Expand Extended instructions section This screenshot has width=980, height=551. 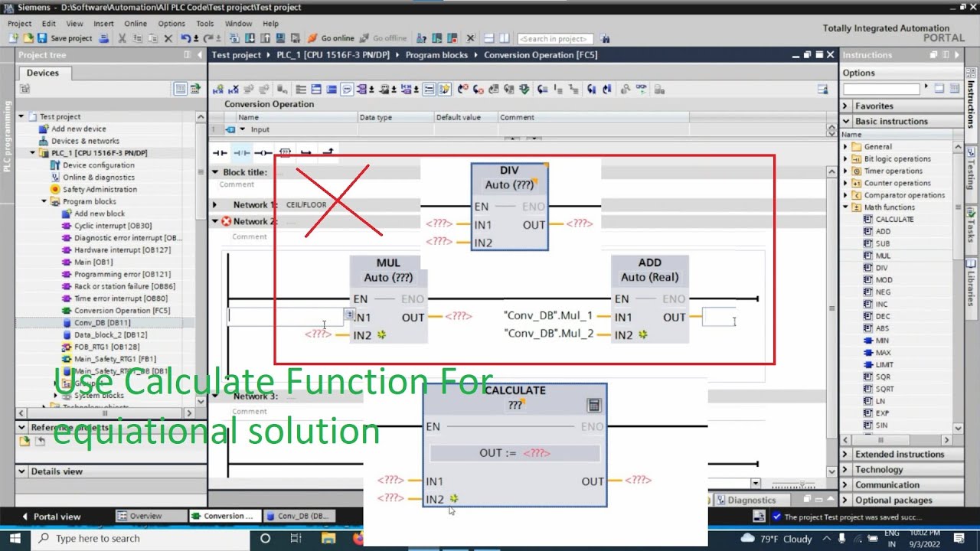(x=846, y=455)
